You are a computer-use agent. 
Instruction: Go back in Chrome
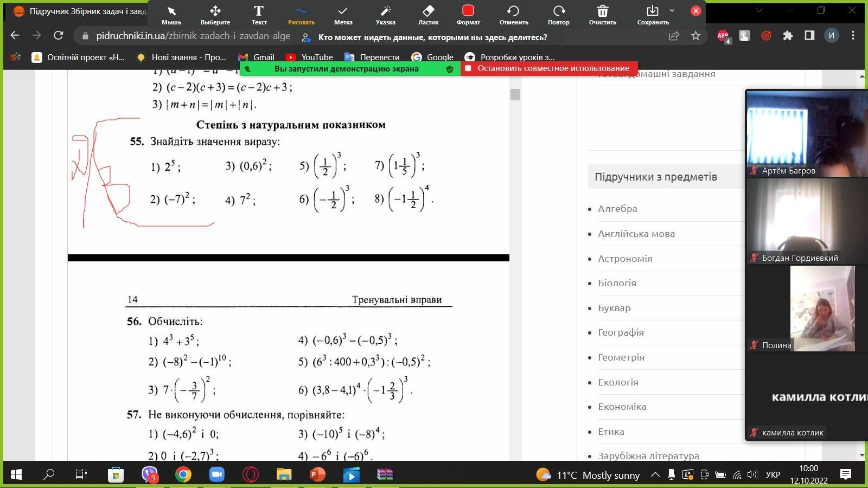15,36
